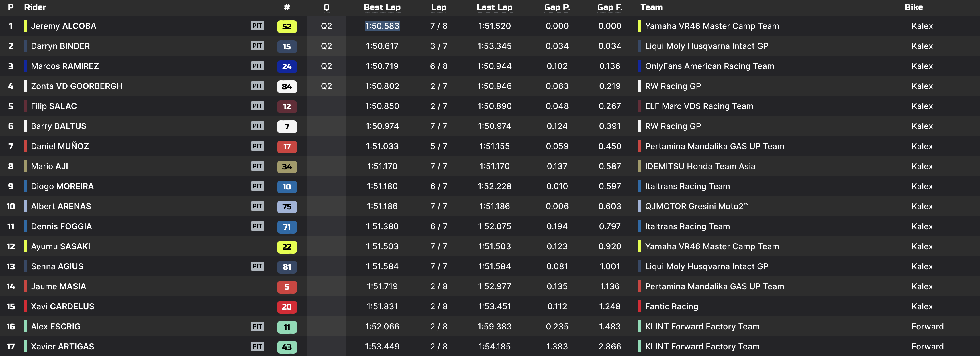This screenshot has width=980, height=356.
Task: Click the number 75 badge for Albert Arenas
Action: [287, 207]
